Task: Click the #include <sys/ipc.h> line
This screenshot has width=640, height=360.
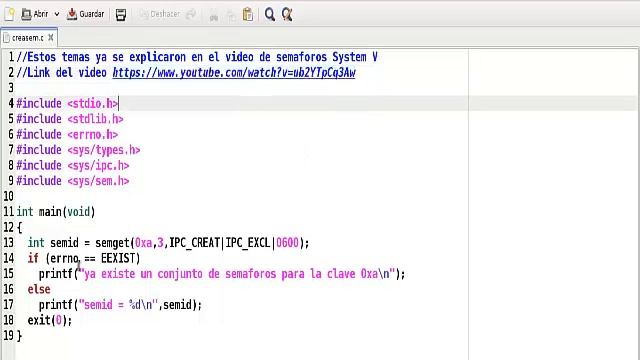Action: coord(73,165)
